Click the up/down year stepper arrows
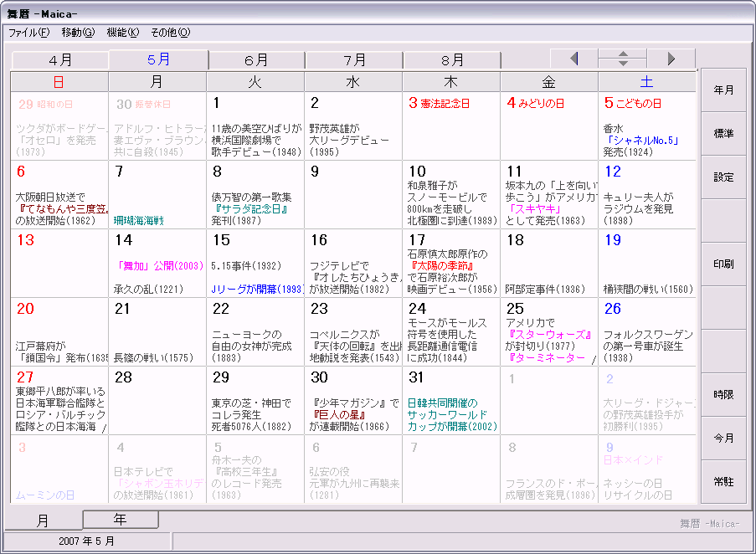The image size is (756, 554). coord(622,59)
